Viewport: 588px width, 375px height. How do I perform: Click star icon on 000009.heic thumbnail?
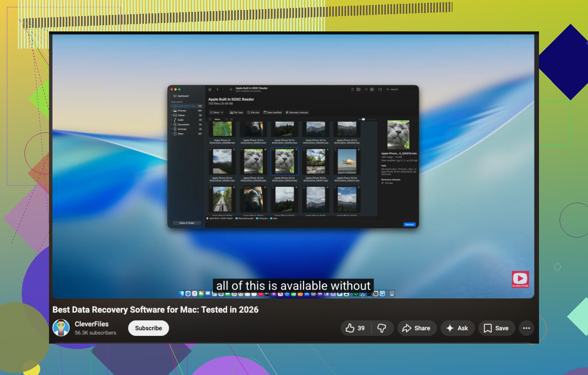(x=265, y=149)
